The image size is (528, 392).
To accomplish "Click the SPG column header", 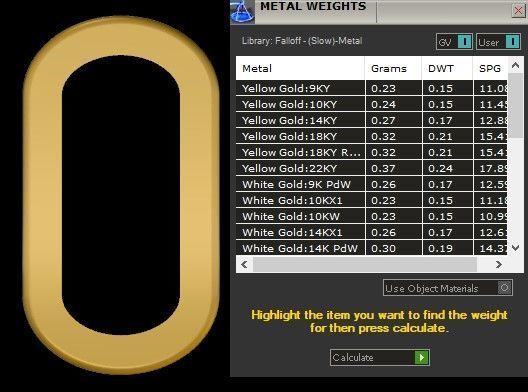I will (490, 68).
